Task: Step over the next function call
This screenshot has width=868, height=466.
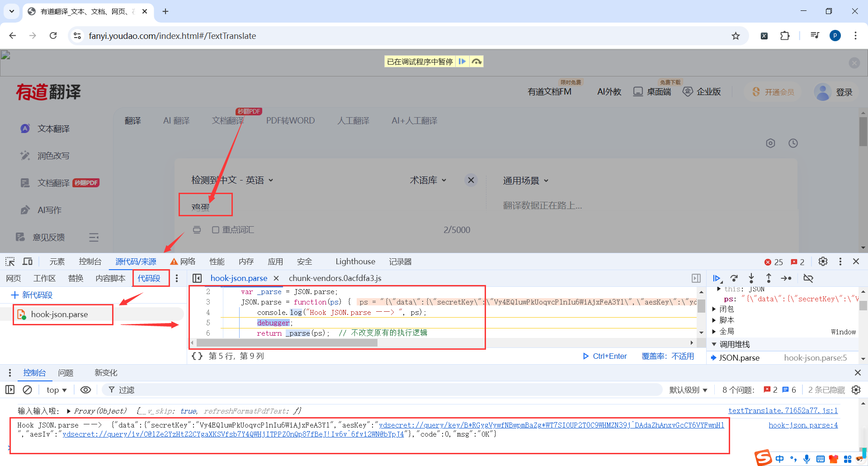Action: tap(734, 278)
